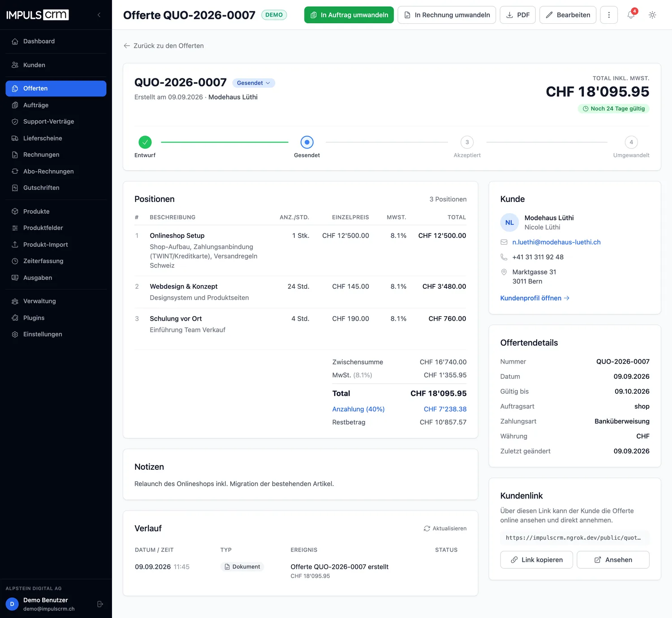Open notifications bell icon

click(x=631, y=15)
